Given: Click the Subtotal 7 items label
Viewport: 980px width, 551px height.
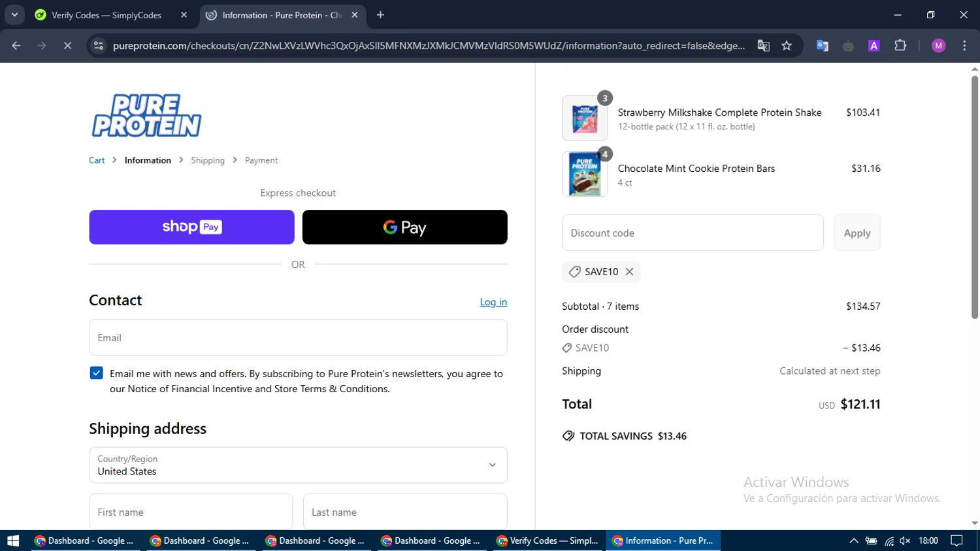Looking at the screenshot, I should (x=600, y=306).
